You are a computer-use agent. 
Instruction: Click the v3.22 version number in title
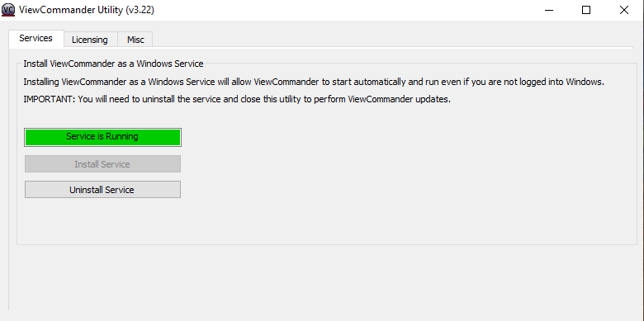(140, 10)
